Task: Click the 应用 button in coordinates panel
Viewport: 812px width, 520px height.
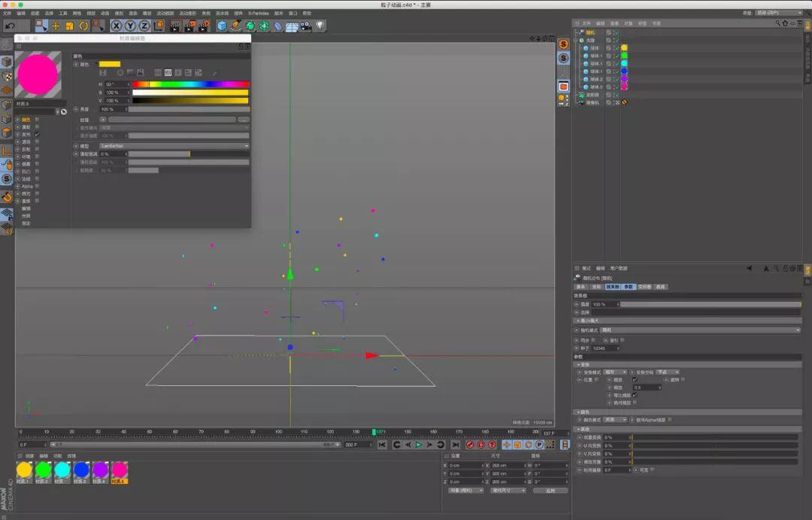Action: pyautogui.click(x=550, y=490)
